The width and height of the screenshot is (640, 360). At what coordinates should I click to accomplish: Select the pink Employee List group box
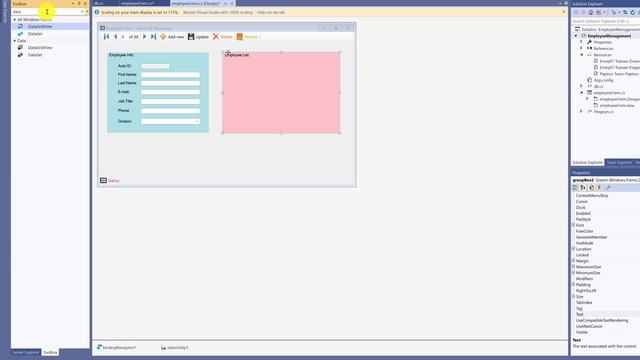[281, 92]
